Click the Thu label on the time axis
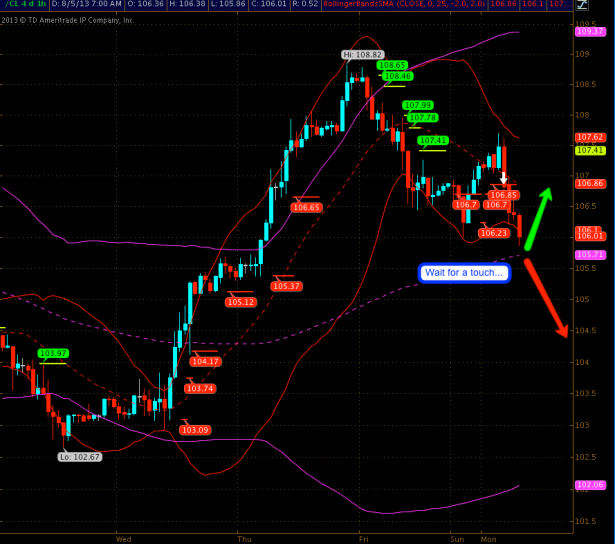 coord(244,539)
